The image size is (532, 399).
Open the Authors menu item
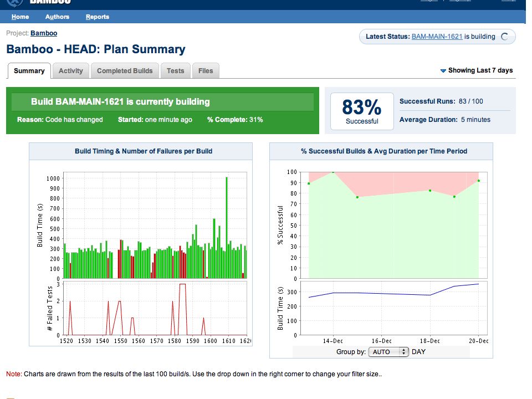57,17
